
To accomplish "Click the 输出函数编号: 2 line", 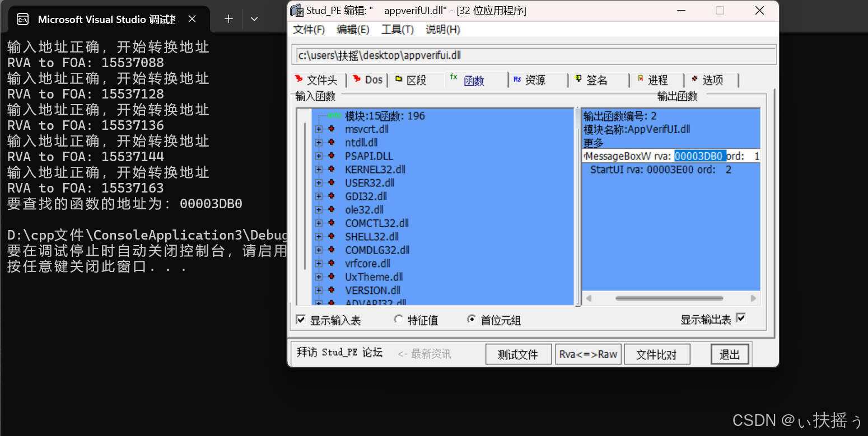I will (x=620, y=116).
